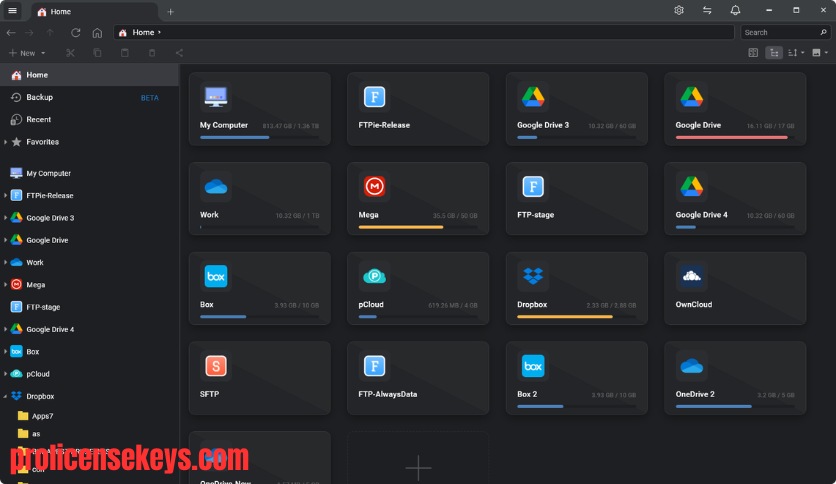Viewport: 836px width, 484px height.
Task: Click the Google Drive red usage bar
Action: click(732, 138)
